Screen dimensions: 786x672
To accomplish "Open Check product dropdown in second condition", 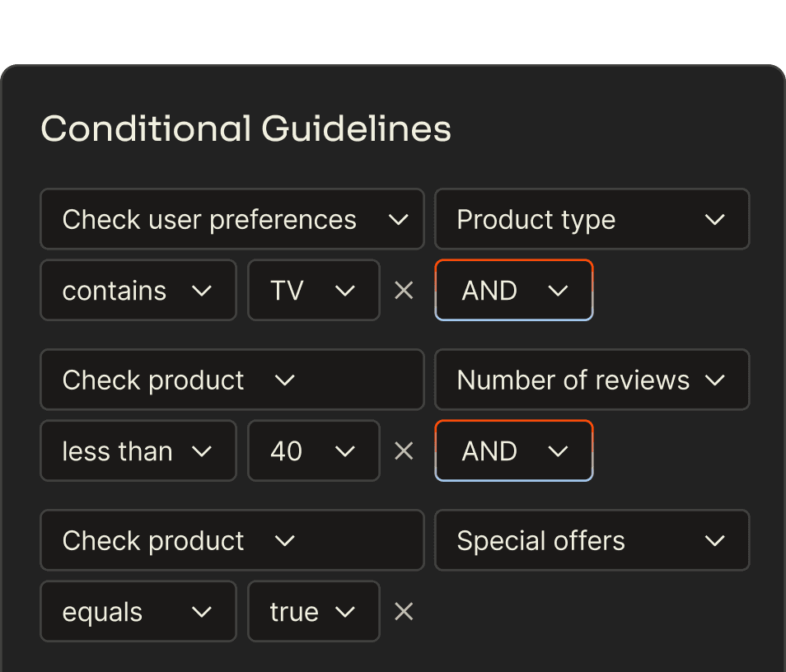I will point(232,380).
